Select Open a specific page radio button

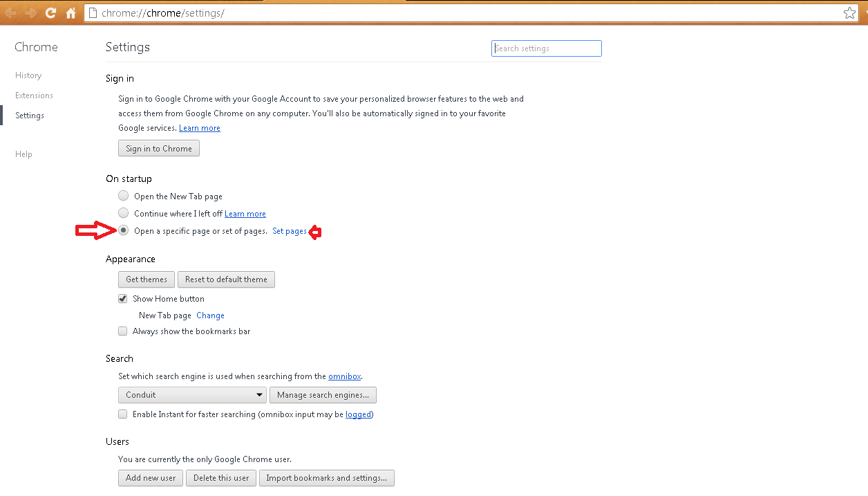(x=124, y=230)
